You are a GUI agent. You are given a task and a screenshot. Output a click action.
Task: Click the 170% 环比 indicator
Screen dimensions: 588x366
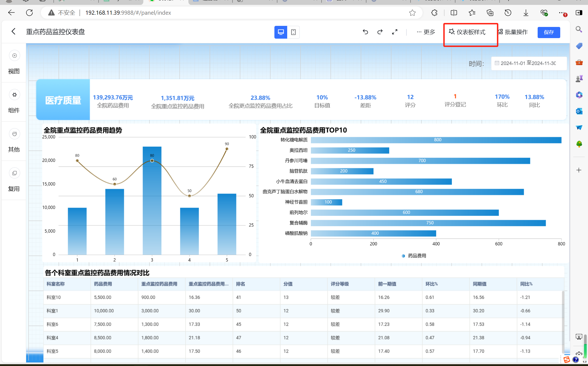tap(502, 97)
